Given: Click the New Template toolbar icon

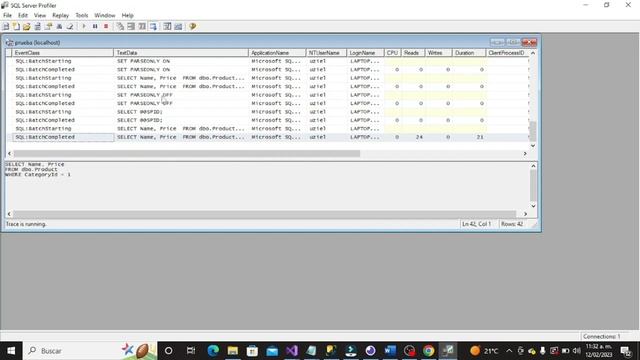Looking at the screenshot, I should [16, 27].
